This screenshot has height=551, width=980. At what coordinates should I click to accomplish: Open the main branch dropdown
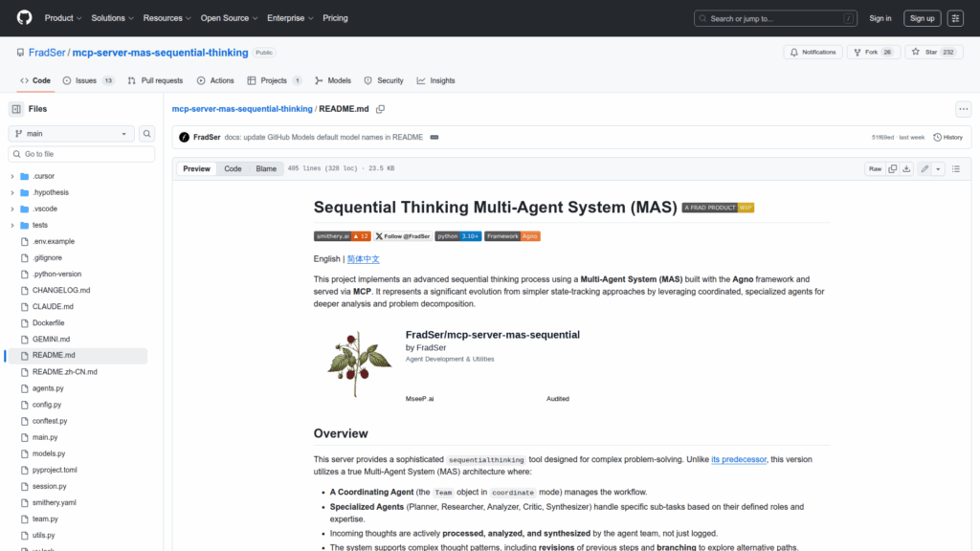click(72, 134)
